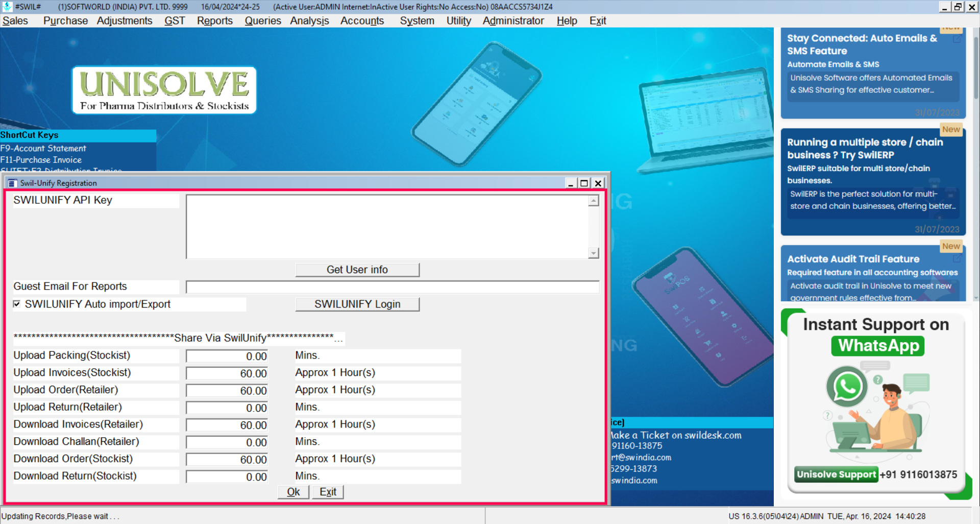980x524 pixels.
Task: Click the 'Updating Records,Please wait' status text
Action: click(x=60, y=516)
